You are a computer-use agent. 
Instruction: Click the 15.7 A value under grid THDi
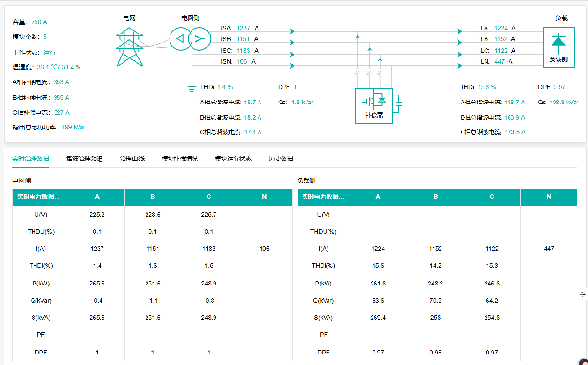pos(253,103)
